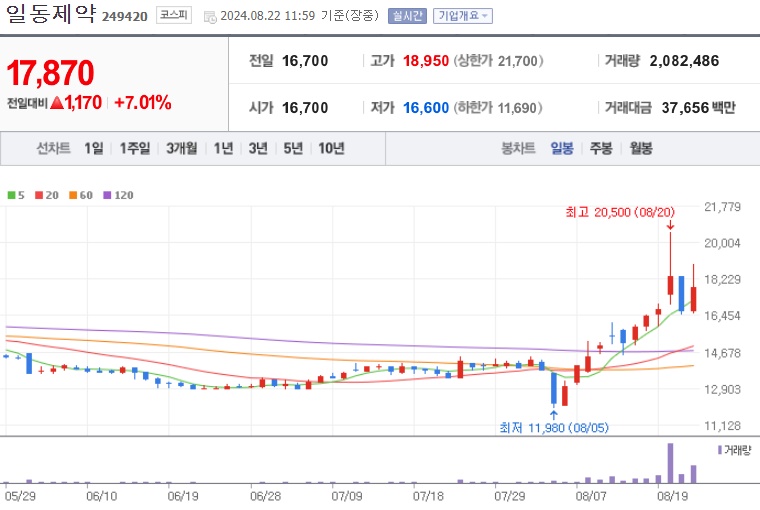
Task: Click the 05/29 date axis label
Action: pos(20,496)
